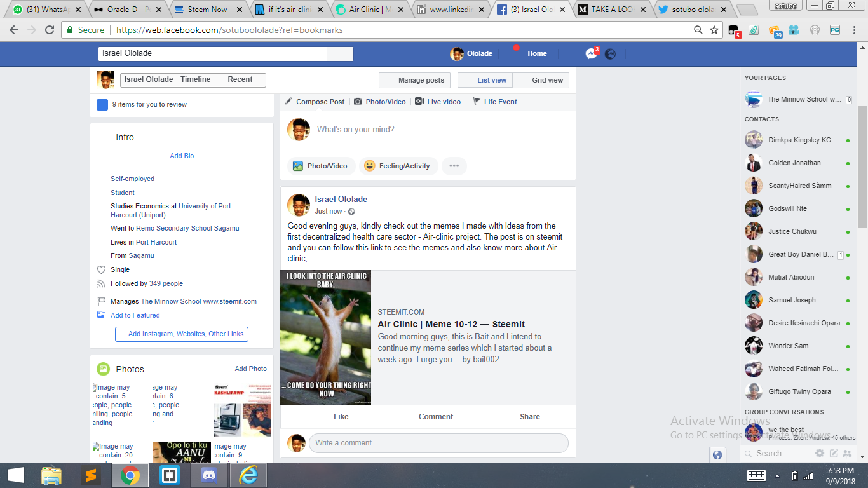This screenshot has width=868, height=488.
Task: Open chat with Golden Jonathan
Action: click(797, 163)
